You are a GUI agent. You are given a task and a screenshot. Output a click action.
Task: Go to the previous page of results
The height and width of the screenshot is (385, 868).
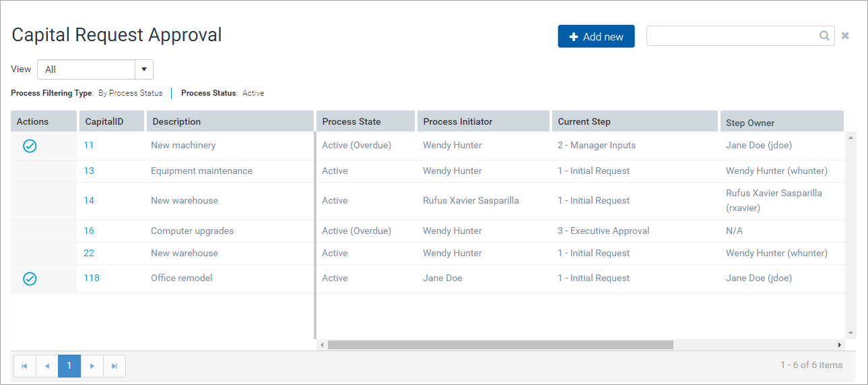(47, 366)
